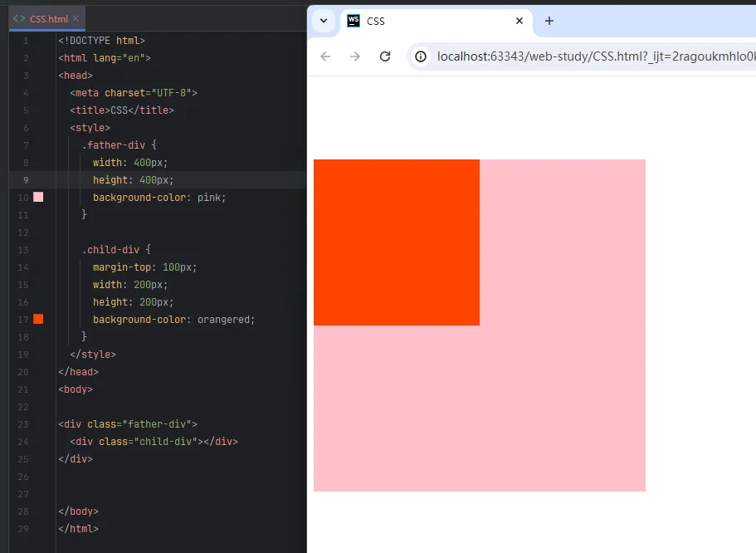
Task: Open a new browser tab
Action: [x=549, y=21]
